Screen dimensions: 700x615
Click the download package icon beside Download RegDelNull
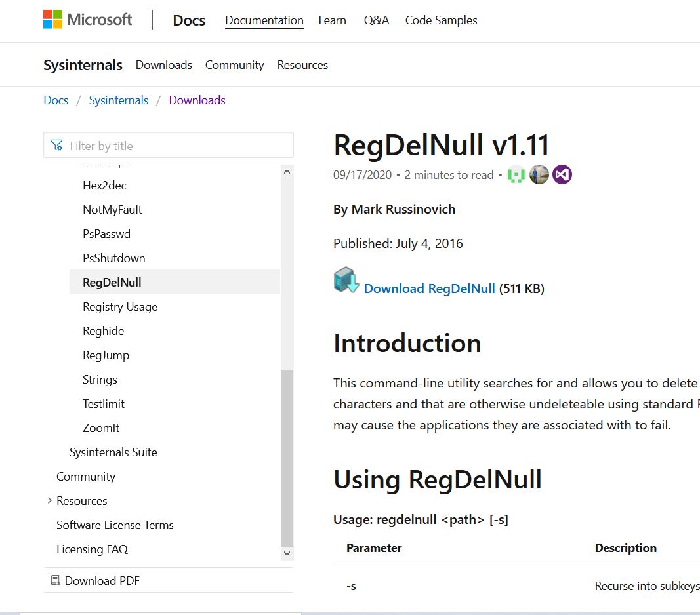[346, 280]
